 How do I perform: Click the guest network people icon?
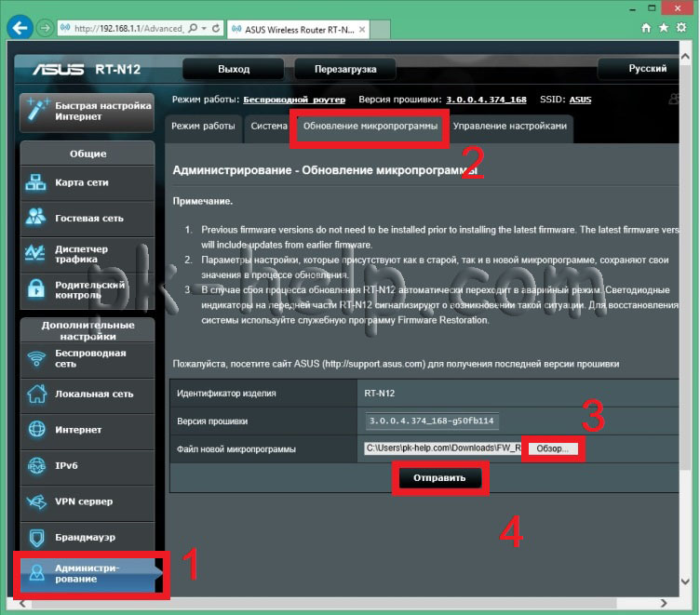tap(35, 217)
